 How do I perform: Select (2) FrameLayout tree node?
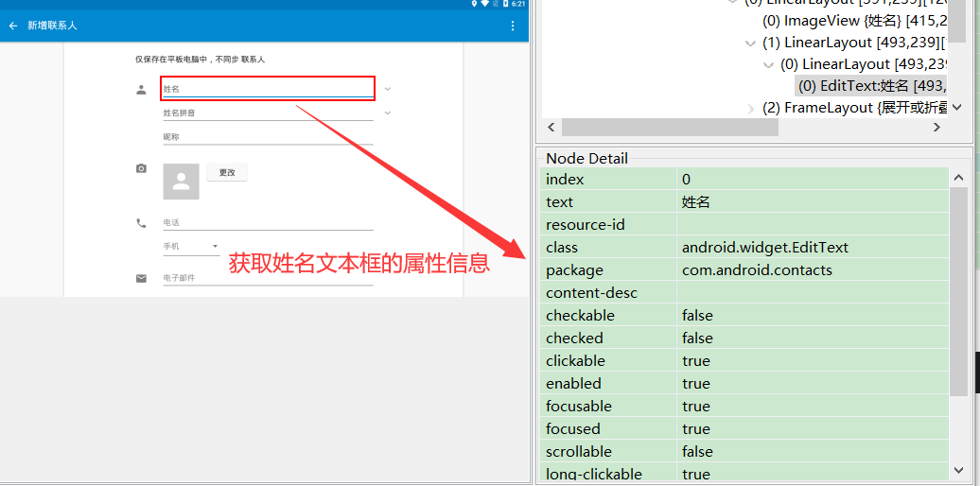tap(855, 108)
